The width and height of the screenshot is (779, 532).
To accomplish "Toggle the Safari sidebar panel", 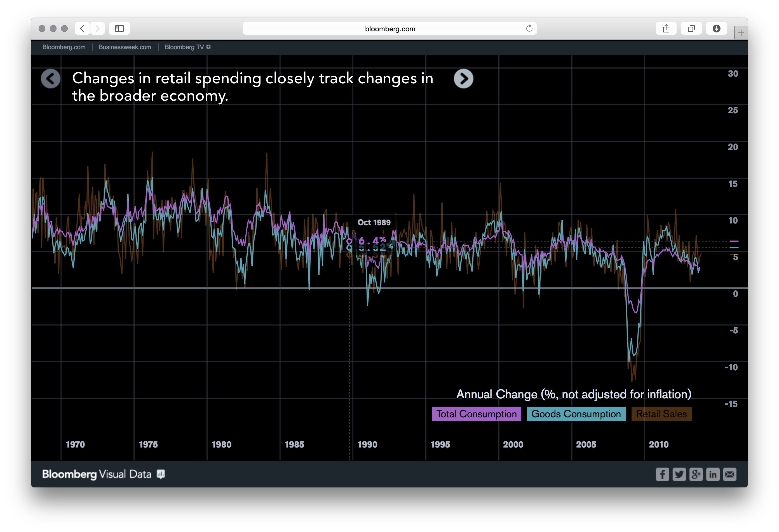I will (x=119, y=29).
